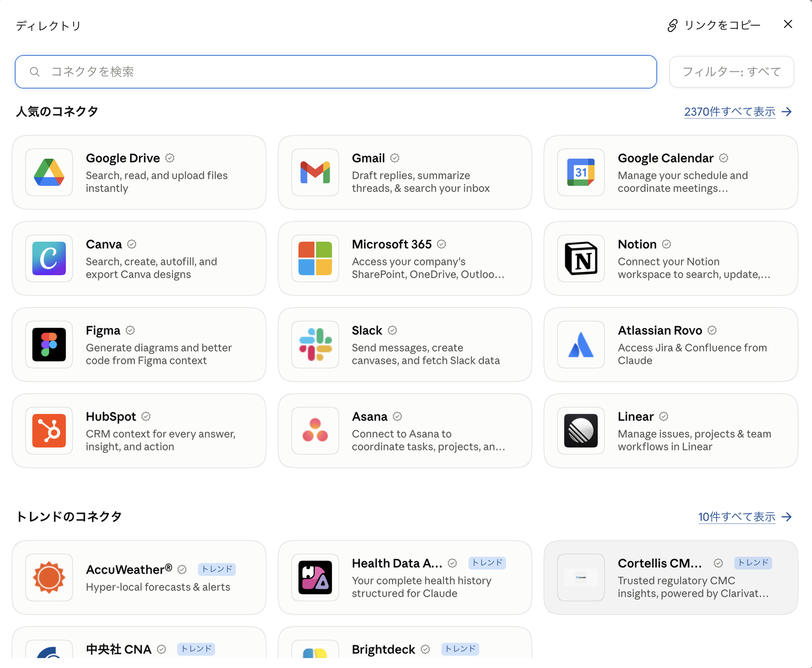This screenshot has height=668, width=812.
Task: Click the Asana connector description
Action: [428, 441]
